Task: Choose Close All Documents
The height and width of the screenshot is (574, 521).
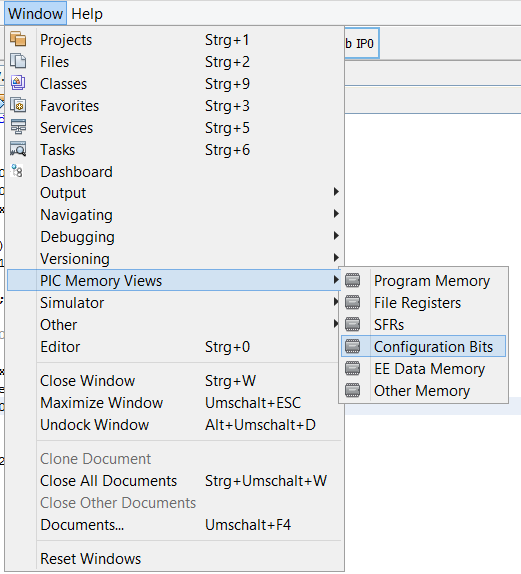Action: (x=174, y=481)
